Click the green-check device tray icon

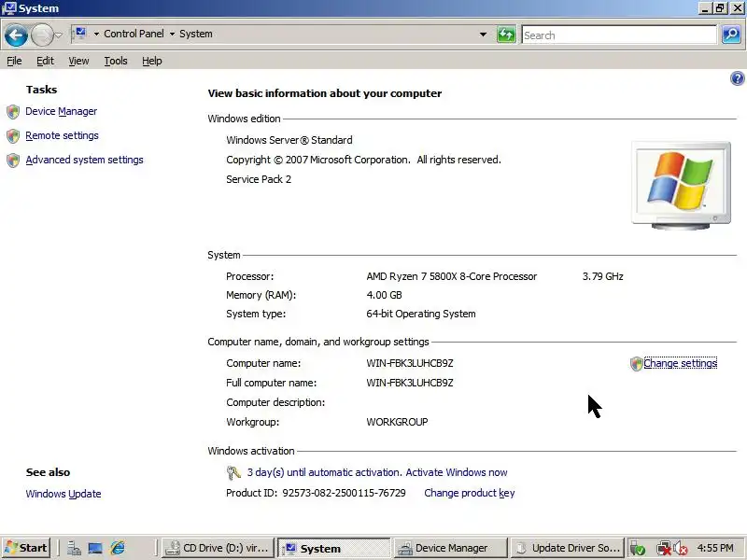pyautogui.click(x=638, y=549)
